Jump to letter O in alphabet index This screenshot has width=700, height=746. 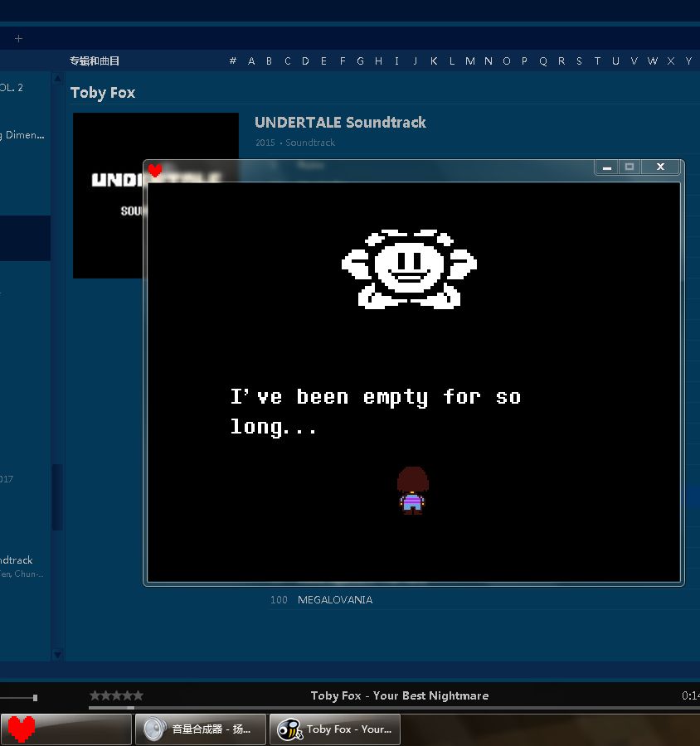[x=507, y=61]
